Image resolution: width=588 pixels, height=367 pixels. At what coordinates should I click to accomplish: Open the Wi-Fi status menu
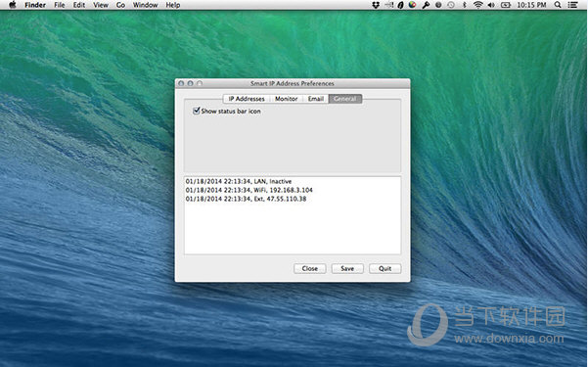[477, 5]
